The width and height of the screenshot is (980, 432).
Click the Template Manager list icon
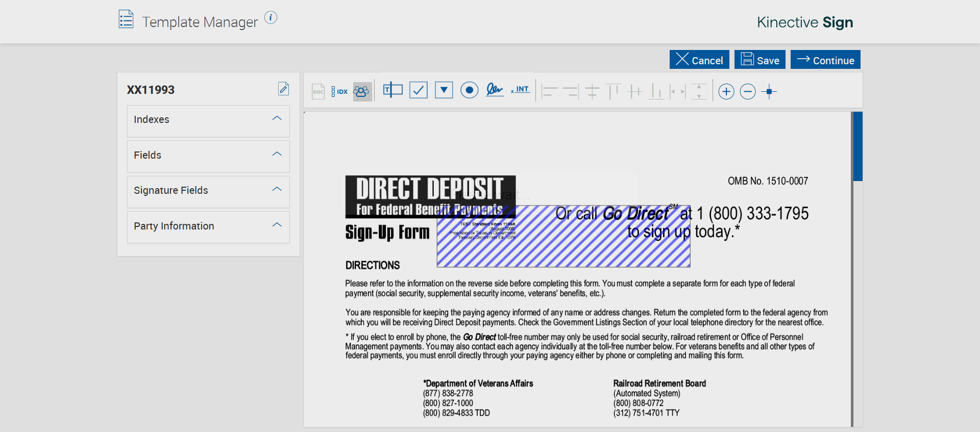(126, 19)
